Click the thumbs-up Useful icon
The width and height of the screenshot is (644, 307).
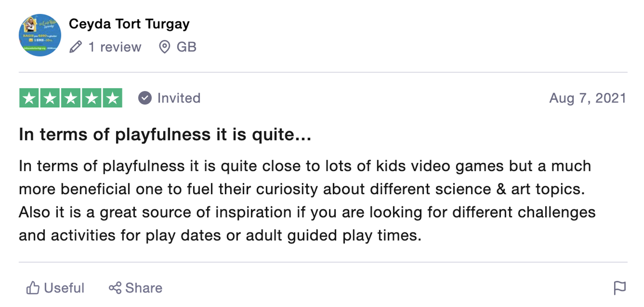(33, 288)
